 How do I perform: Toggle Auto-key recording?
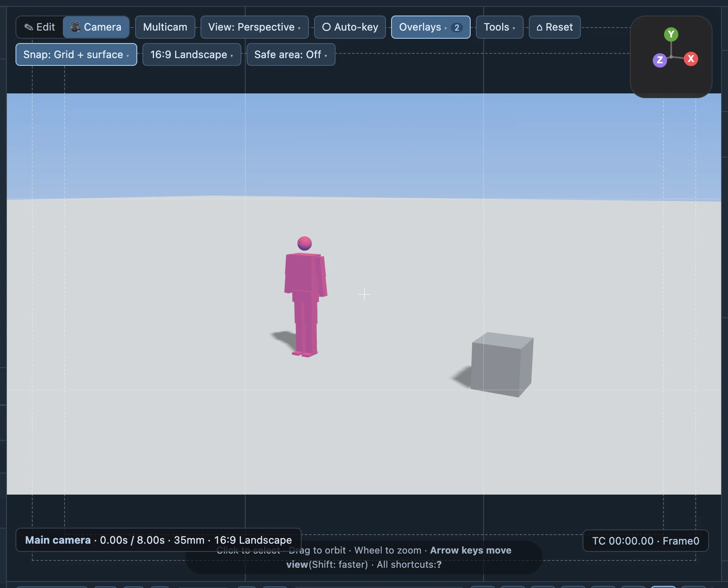pos(350,27)
